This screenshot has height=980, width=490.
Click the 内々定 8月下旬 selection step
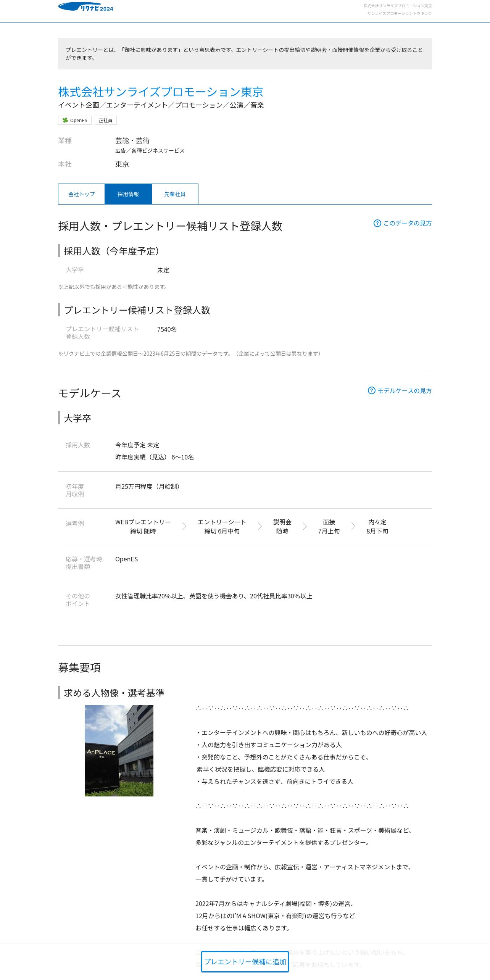377,526
